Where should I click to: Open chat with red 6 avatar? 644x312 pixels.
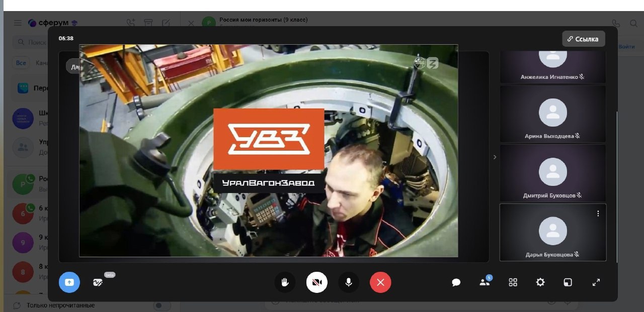point(23,214)
